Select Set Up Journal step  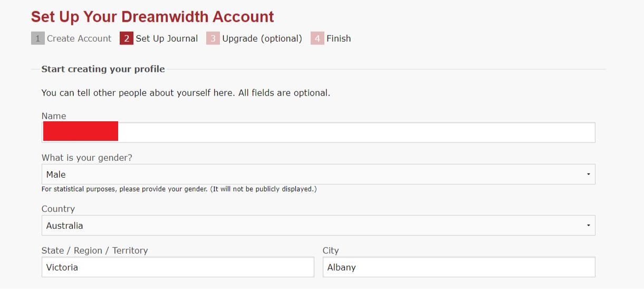coord(167,38)
